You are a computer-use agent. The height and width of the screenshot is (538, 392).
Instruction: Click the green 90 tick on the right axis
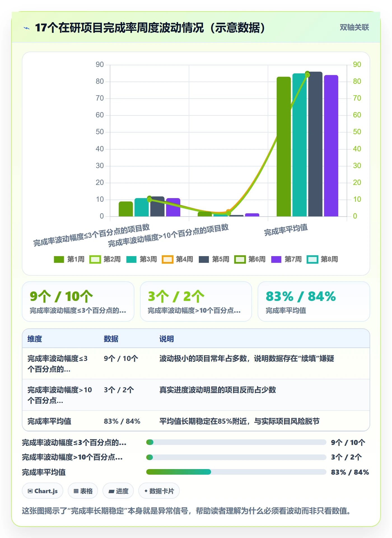357,64
